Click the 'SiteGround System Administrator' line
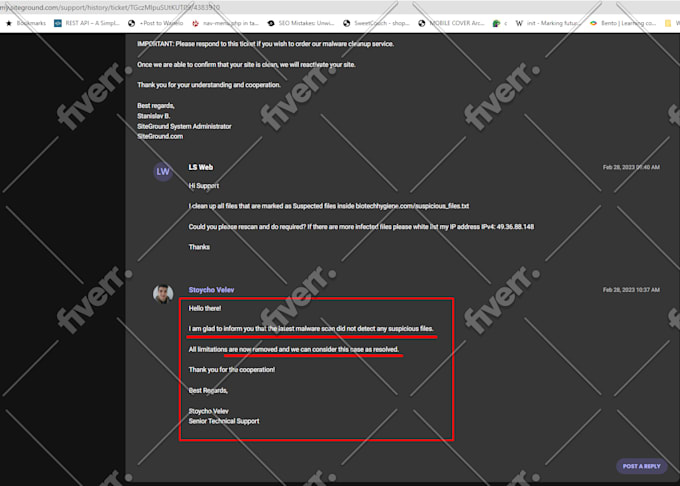 pos(184,126)
